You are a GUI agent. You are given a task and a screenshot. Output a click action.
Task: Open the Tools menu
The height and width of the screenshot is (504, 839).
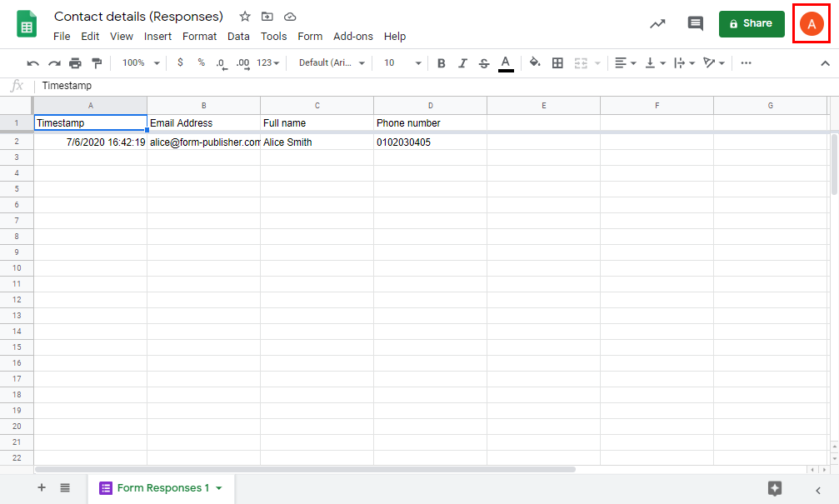(273, 37)
